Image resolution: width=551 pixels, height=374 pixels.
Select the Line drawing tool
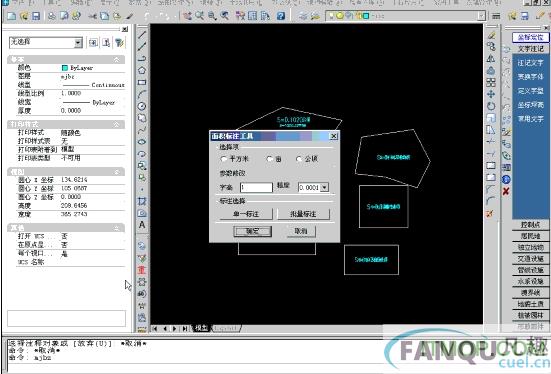142,34
